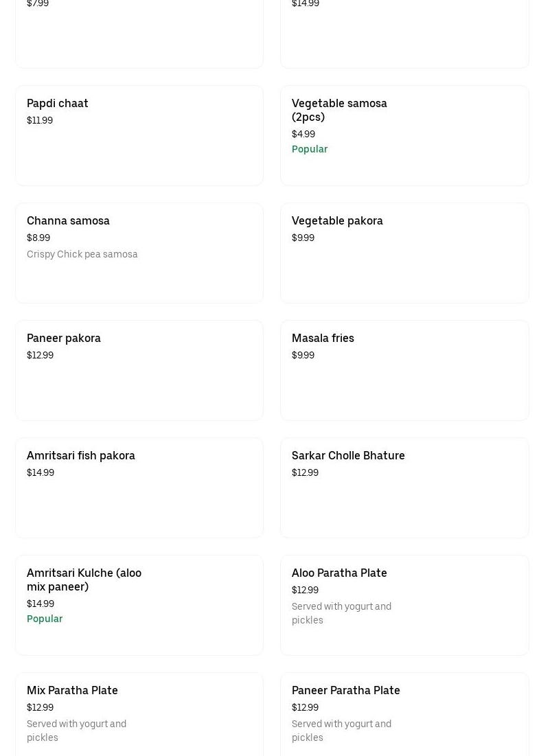This screenshot has height=756, width=552.
Task: Click the description text under Aloo Paratha Plate
Action: (341, 613)
